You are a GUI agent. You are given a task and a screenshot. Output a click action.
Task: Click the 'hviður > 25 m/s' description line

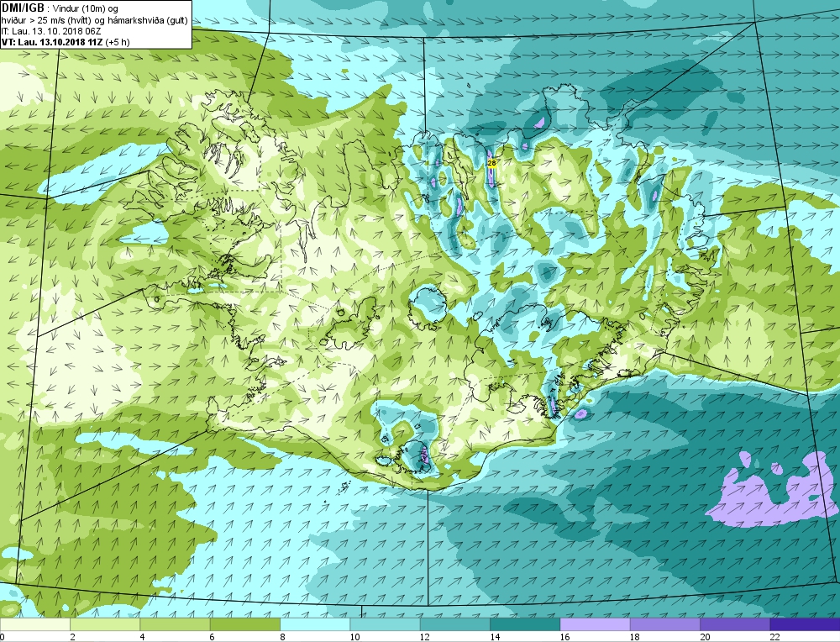click(x=94, y=20)
